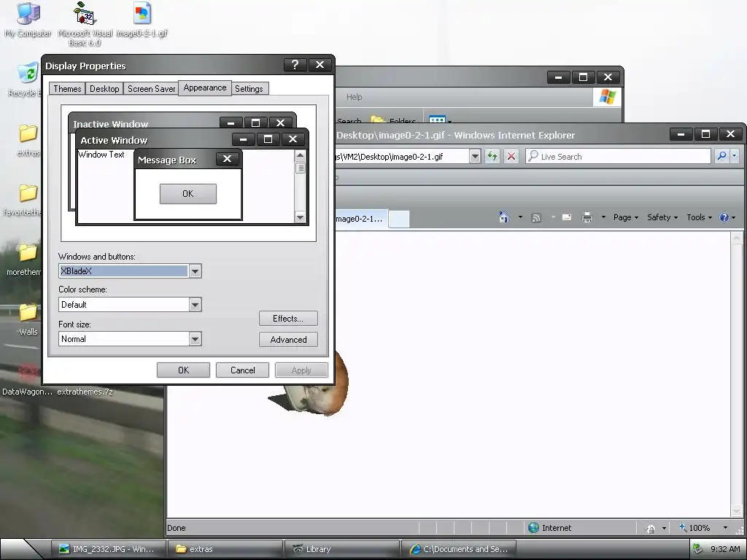The height and width of the screenshot is (560, 747).
Task: Open the Home button dropdown arrow in IE
Action: coord(520,217)
